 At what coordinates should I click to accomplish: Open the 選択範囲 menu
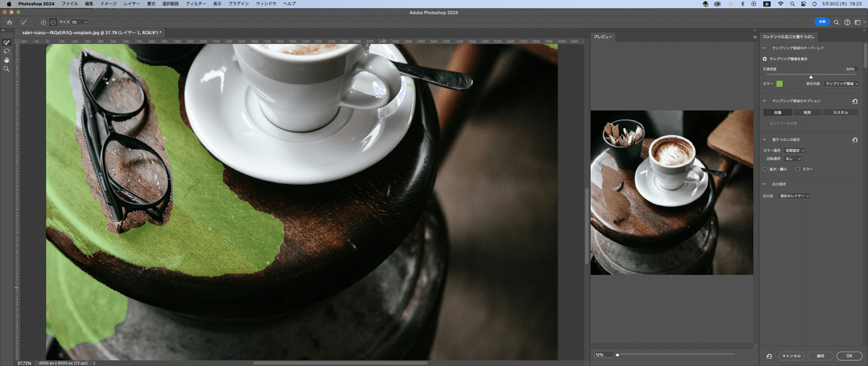coord(170,4)
